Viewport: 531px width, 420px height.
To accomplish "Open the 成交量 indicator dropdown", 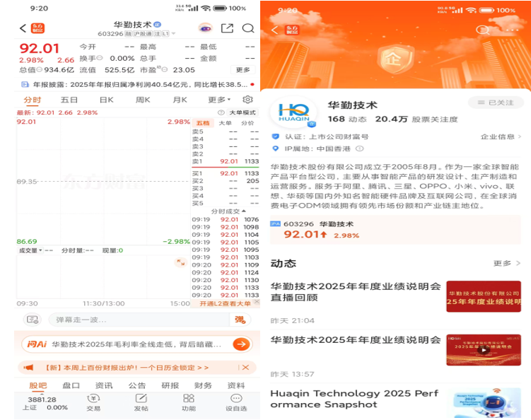I will point(30,250).
